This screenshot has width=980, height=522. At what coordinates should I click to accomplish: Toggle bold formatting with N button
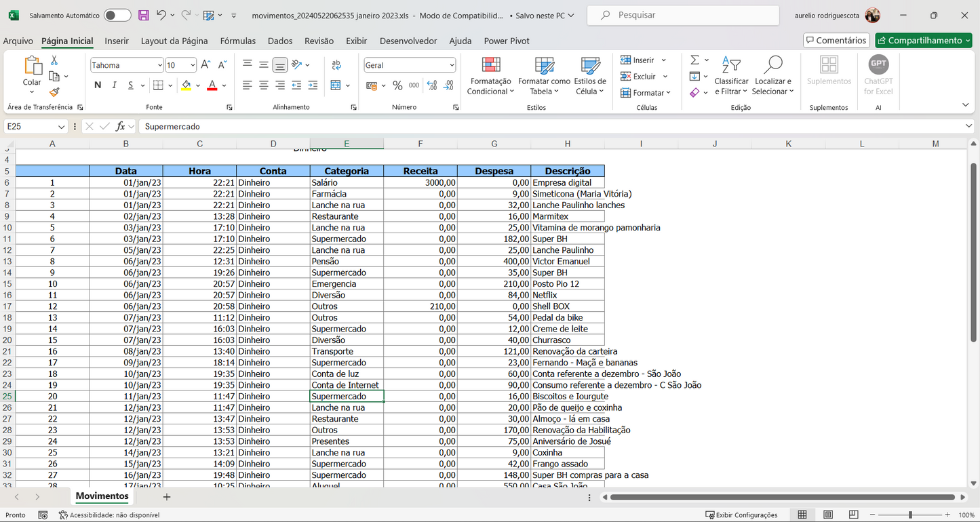[x=96, y=86]
